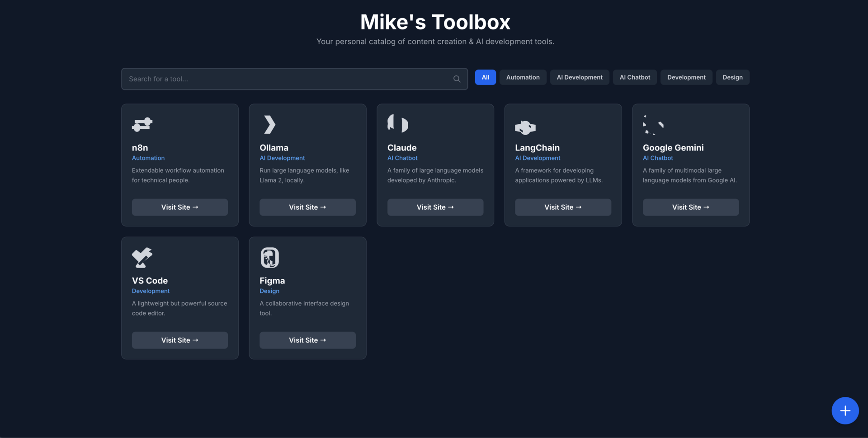Click the AI Development label under Ollama
This screenshot has width=868, height=438.
coord(282,158)
